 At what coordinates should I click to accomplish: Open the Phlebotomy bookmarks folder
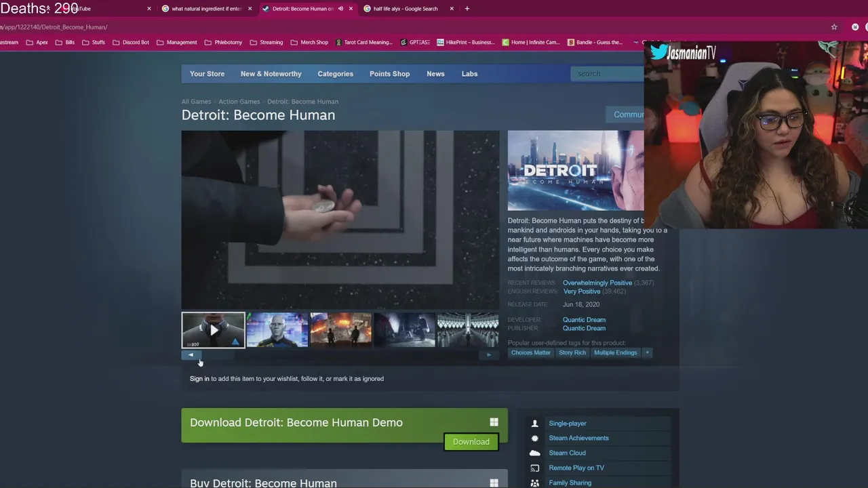click(x=223, y=42)
